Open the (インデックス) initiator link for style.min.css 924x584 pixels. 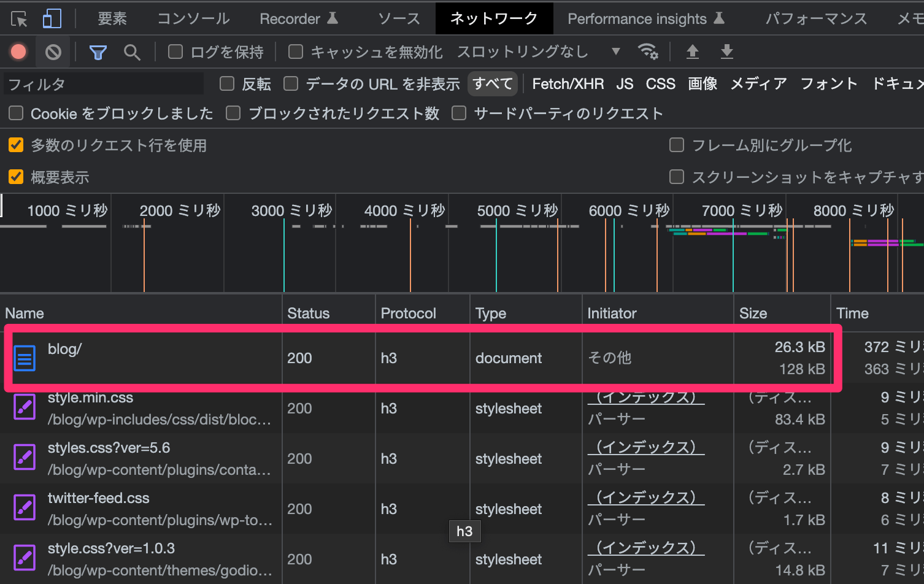point(646,398)
